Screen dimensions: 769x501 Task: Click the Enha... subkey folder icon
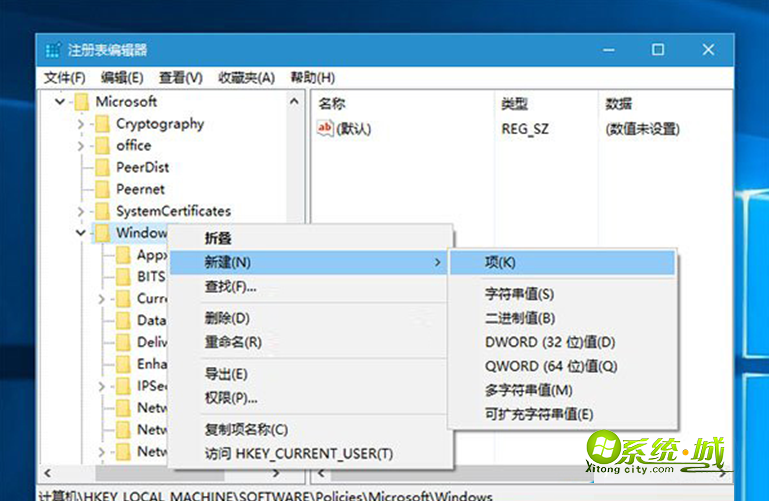tap(123, 364)
